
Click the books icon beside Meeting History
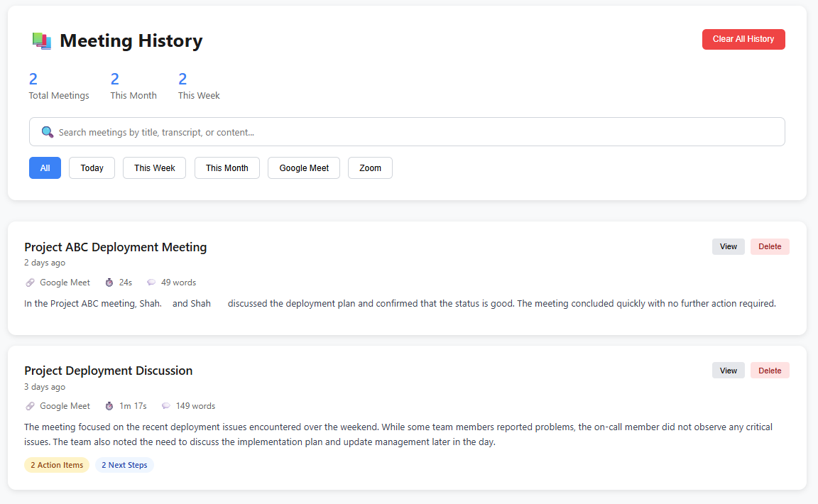point(42,41)
